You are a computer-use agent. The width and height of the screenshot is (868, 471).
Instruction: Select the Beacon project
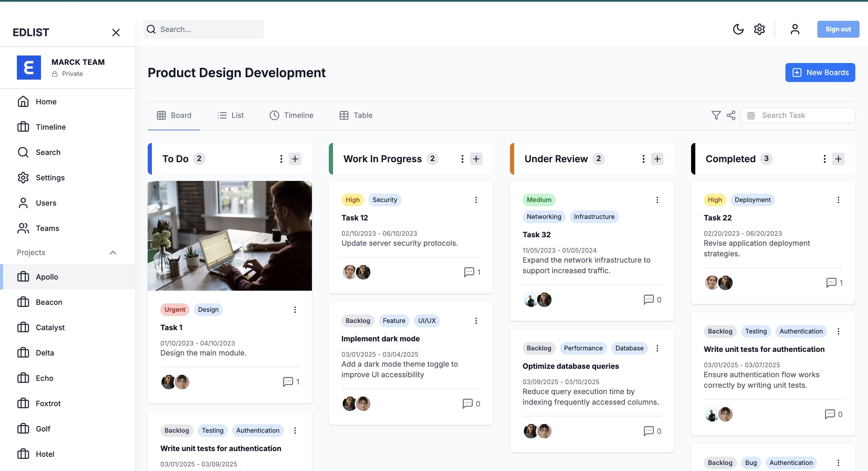(x=68, y=302)
